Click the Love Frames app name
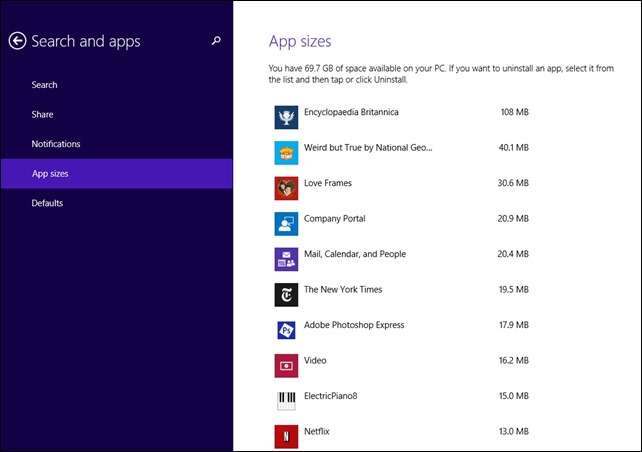This screenshot has height=452, width=642. click(328, 183)
